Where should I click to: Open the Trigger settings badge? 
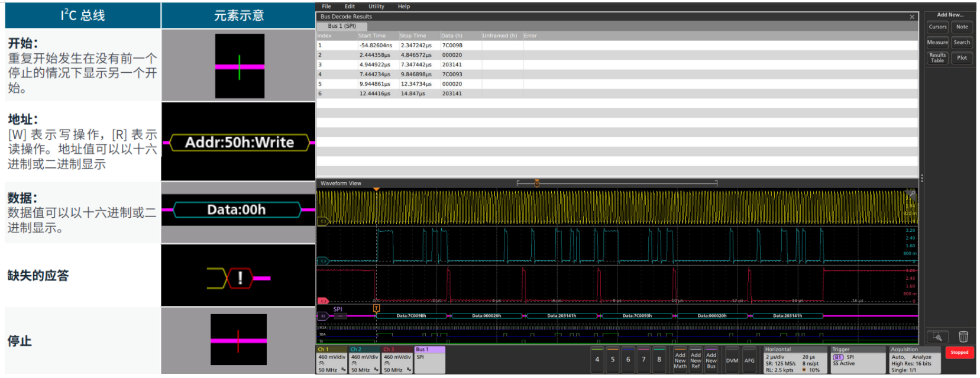[858, 360]
